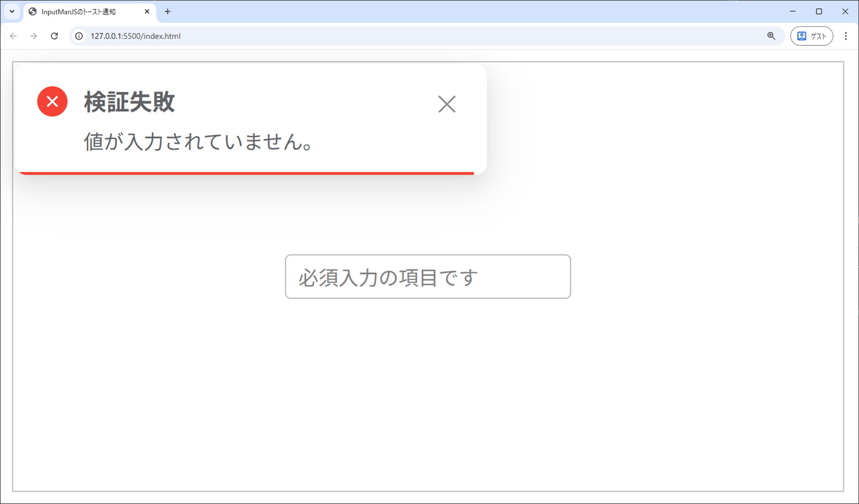Image resolution: width=859 pixels, height=504 pixels.
Task: Reload the index.html page
Action: point(54,36)
